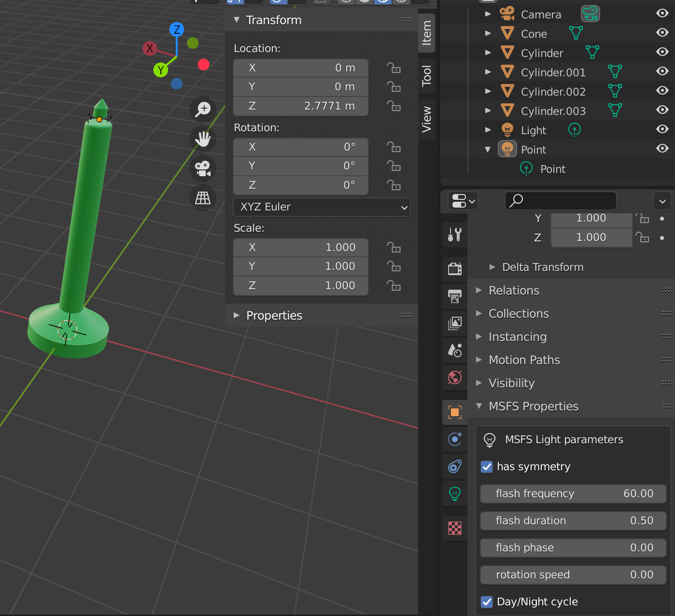Animate Scale Z with its keyframe dot
675x616 pixels.
tap(662, 238)
